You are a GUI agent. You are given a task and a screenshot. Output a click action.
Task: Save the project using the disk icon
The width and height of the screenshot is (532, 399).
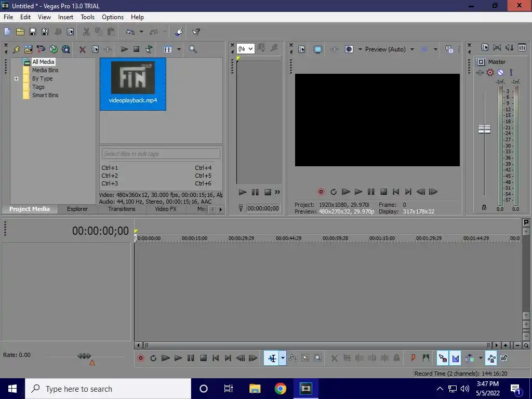pos(33,32)
